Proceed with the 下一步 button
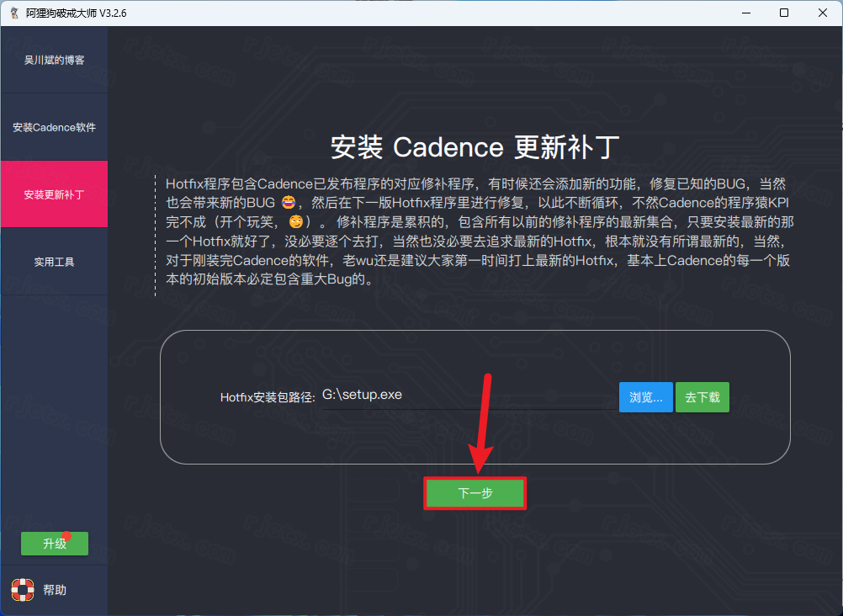The width and height of the screenshot is (843, 616). coord(475,493)
